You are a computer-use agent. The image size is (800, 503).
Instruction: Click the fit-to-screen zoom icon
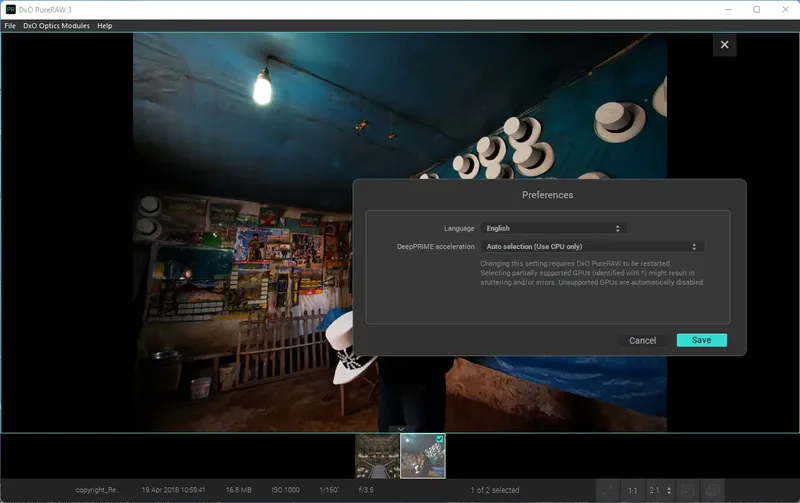coord(606,490)
